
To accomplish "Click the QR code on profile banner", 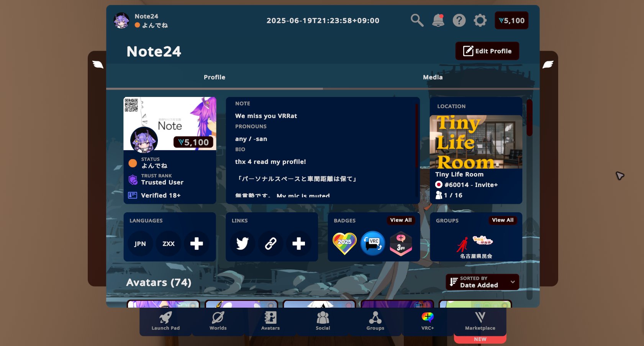I will point(131,105).
